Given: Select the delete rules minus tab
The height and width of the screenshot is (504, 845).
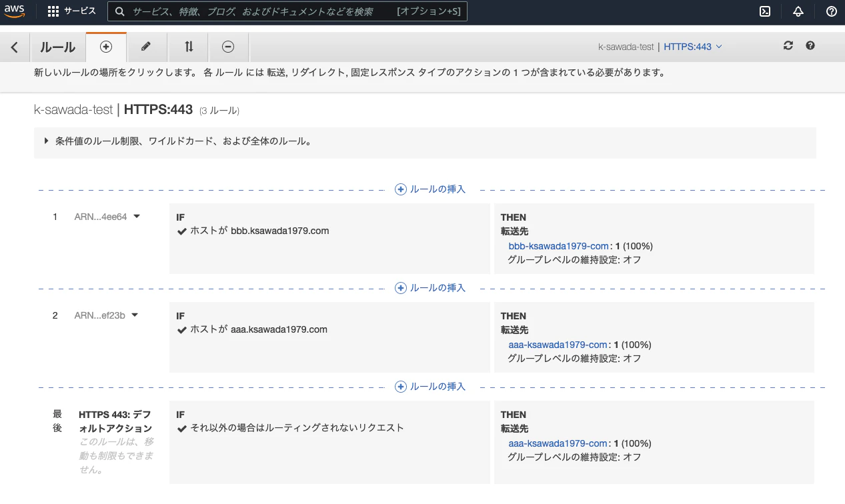Looking at the screenshot, I should 228,47.
